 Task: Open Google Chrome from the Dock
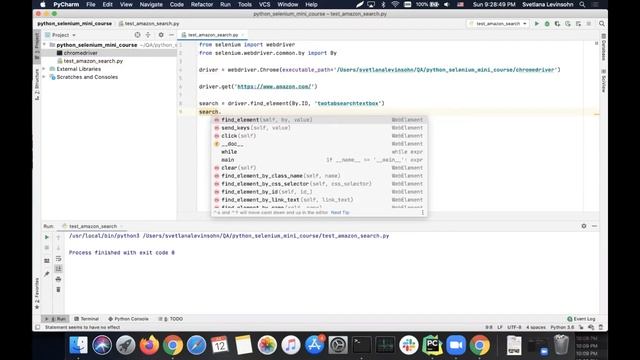coord(173,345)
